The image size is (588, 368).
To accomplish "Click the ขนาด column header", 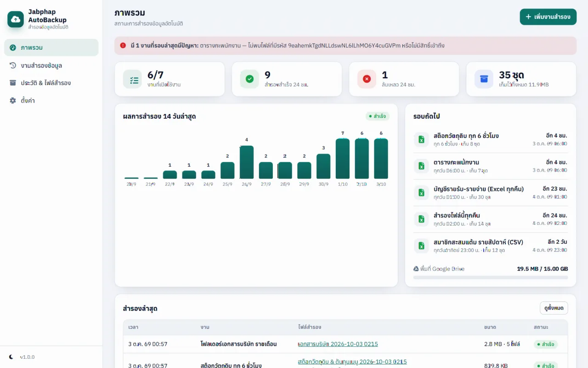I will pos(490,327).
